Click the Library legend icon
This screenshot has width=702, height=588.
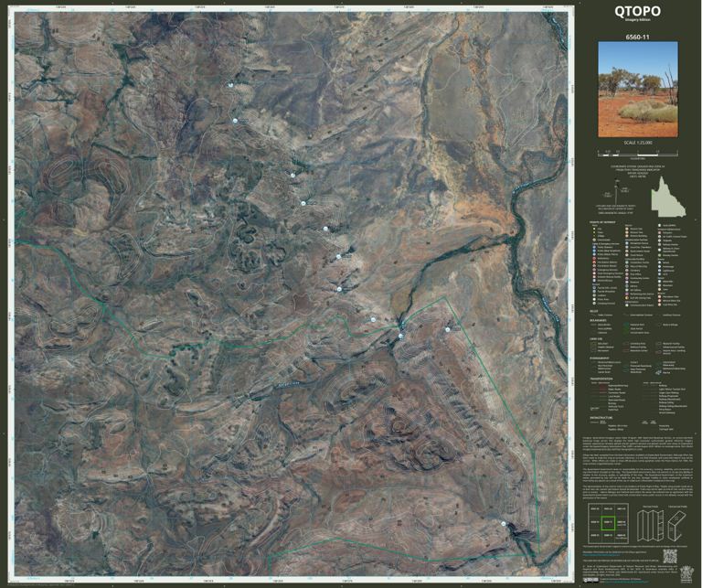coord(627,286)
